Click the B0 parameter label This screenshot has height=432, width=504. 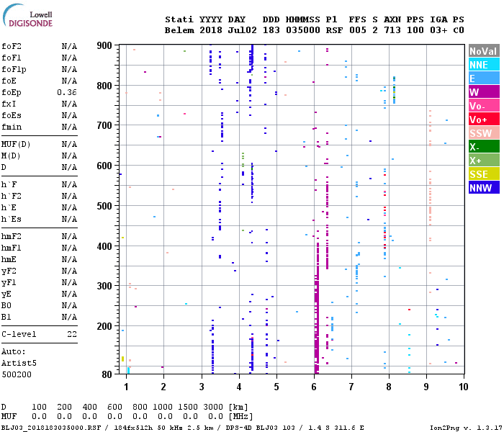(6, 306)
